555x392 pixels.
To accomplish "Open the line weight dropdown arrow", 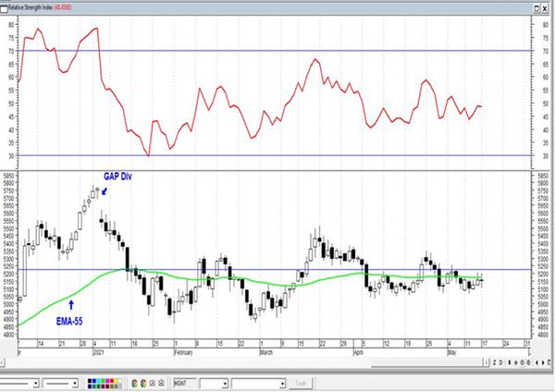I will [x=75, y=383].
